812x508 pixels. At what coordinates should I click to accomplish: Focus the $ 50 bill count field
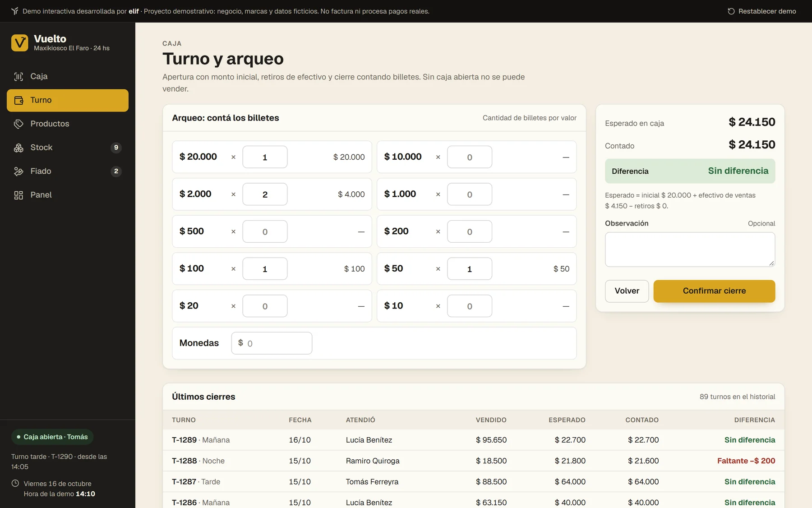(470, 269)
